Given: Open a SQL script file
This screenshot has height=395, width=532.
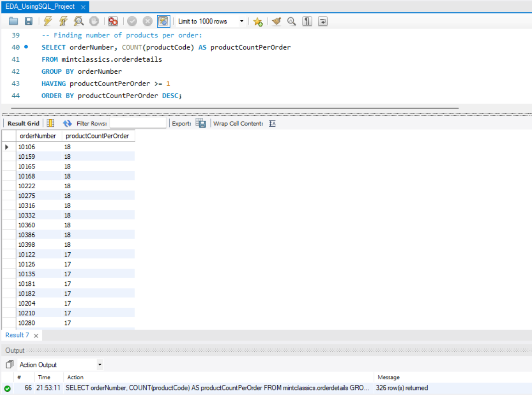Looking at the screenshot, I should [13, 21].
